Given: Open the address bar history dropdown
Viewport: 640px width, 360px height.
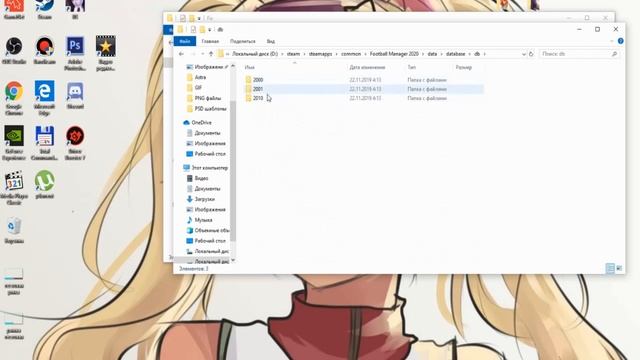Looking at the screenshot, I should [524, 54].
